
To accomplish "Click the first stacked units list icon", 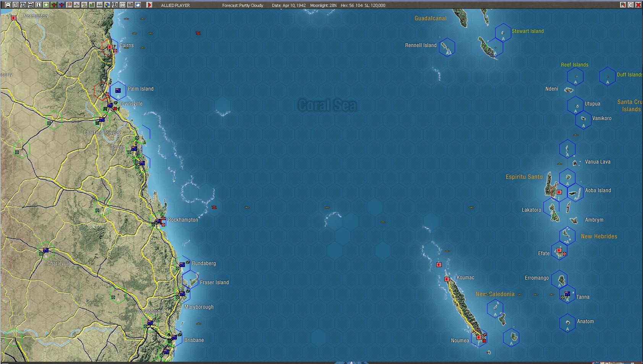I will click(x=23, y=5).
